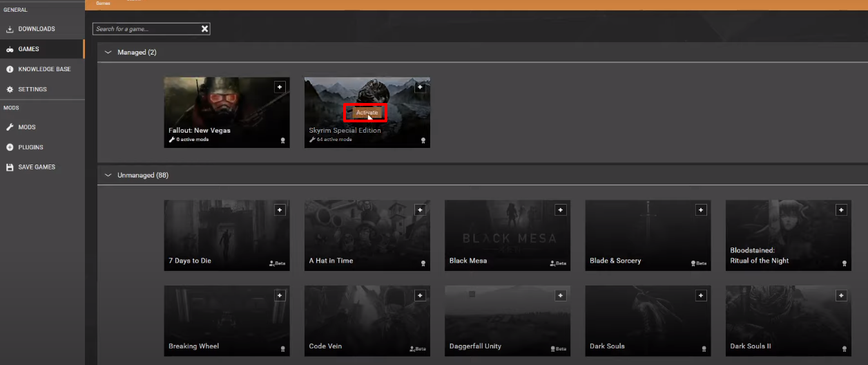The image size is (868, 365).
Task: Focus the Search for a game field
Action: (151, 29)
